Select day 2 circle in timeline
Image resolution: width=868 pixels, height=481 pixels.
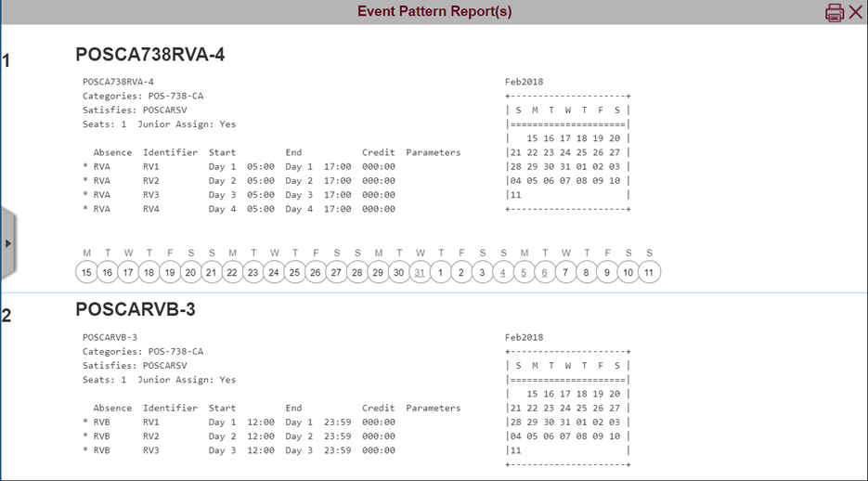(461, 272)
